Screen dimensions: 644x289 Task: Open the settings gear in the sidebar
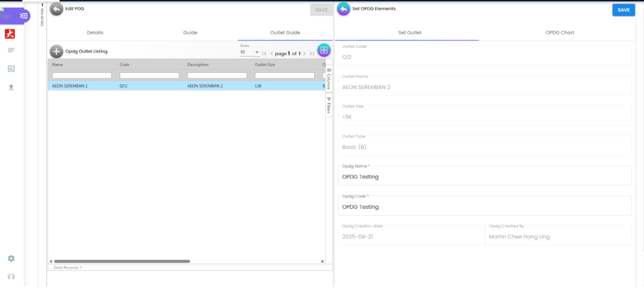click(x=11, y=259)
